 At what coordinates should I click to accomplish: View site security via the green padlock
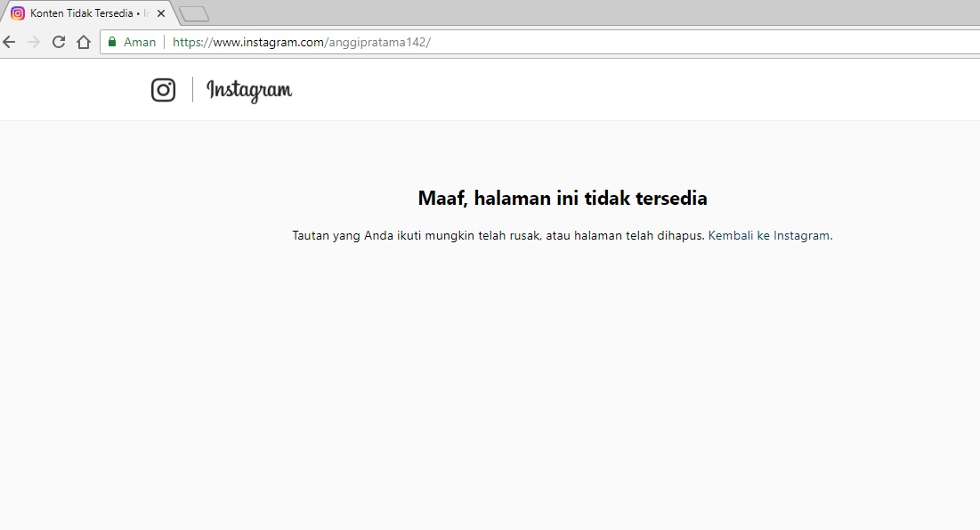(x=112, y=42)
